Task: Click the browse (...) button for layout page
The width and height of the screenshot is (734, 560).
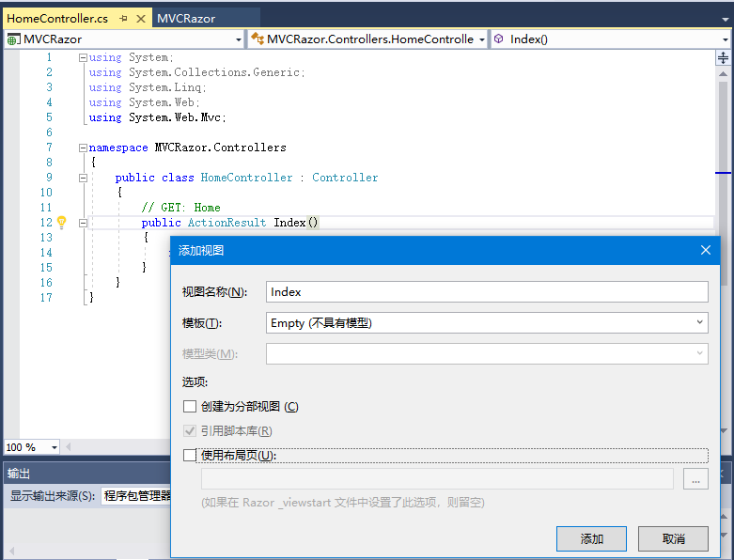Action: (x=695, y=479)
